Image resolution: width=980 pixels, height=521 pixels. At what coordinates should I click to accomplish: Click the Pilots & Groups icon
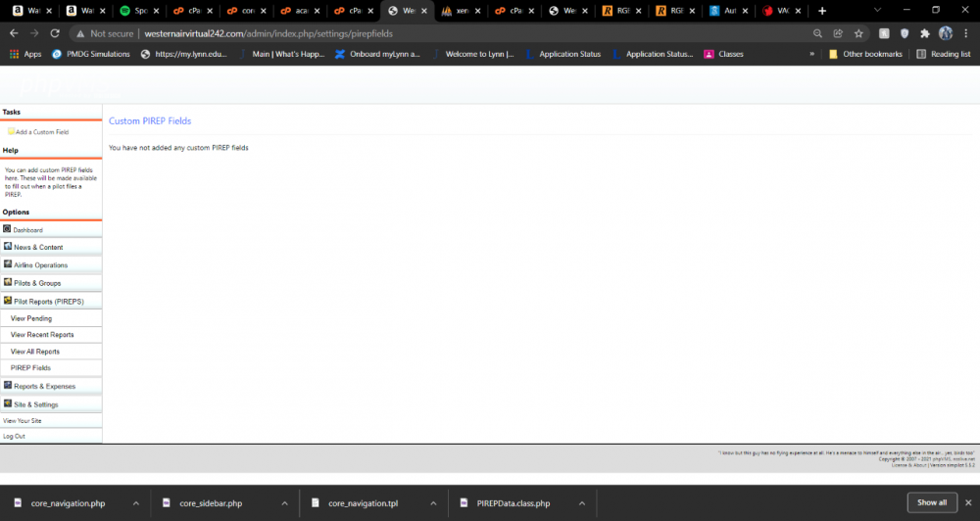click(8, 282)
